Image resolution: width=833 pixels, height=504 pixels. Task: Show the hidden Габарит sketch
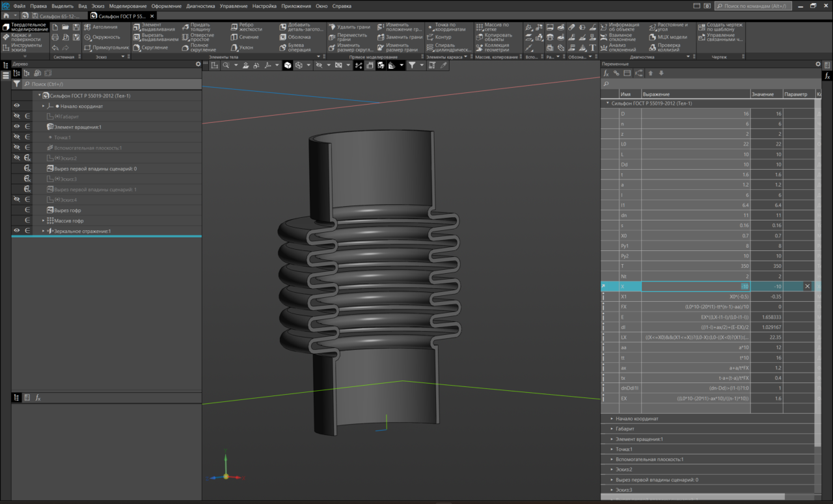click(17, 116)
